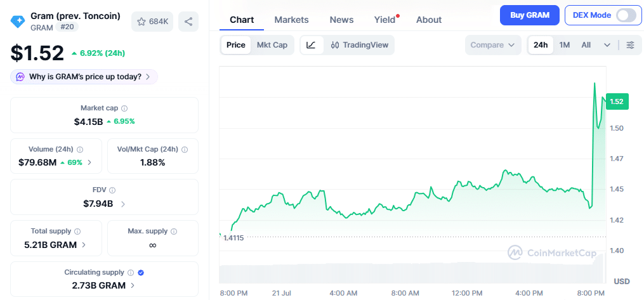Screen dimensions: 644x300
Task: Click the USD currency label on chart
Action: click(x=621, y=282)
